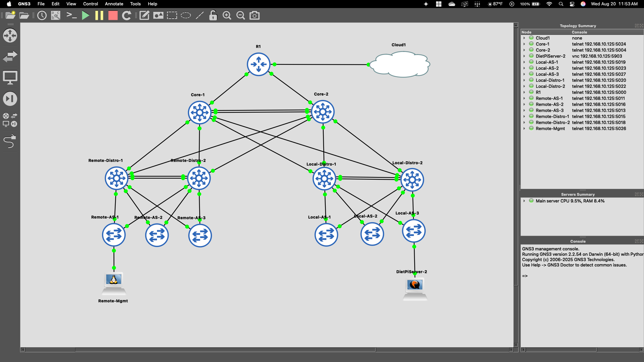Click the Zoom in magnifier icon
Image resolution: width=644 pixels, height=362 pixels.
point(227,15)
